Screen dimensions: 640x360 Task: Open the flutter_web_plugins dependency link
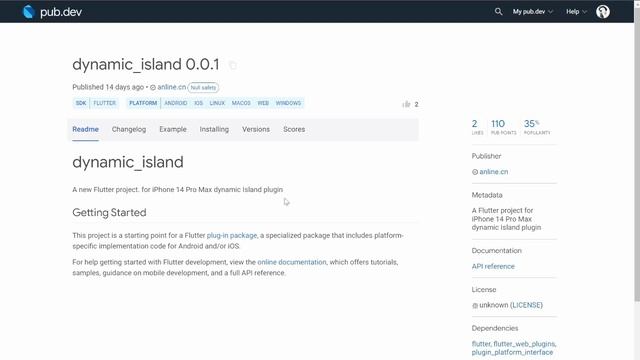pyautogui.click(x=524, y=344)
